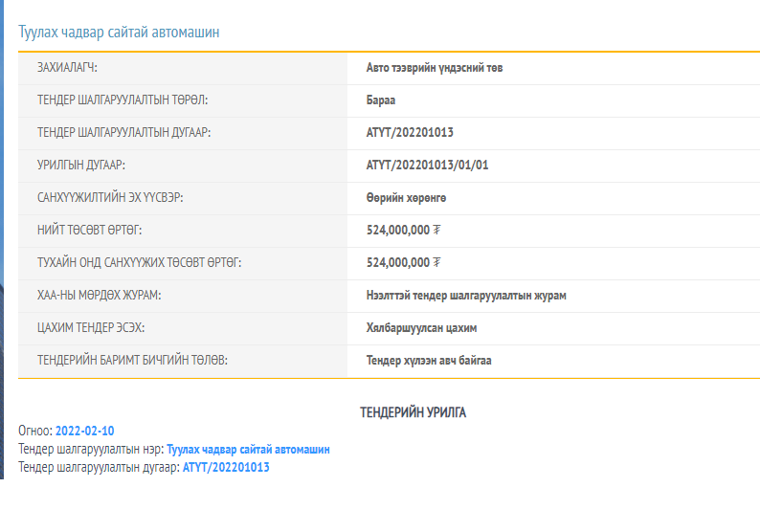Click the Хялбаршуулсан цахим value
Image resolution: width=760 pixels, height=532 pixels.
[421, 328]
